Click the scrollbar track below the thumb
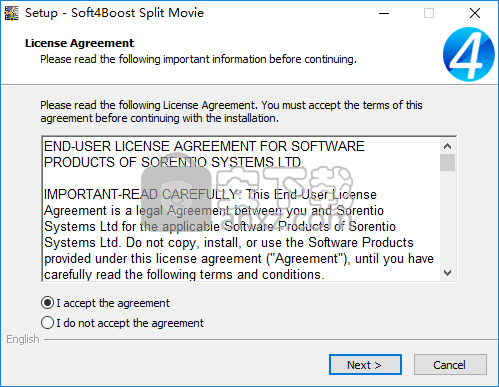The image size is (499, 387). 447,218
